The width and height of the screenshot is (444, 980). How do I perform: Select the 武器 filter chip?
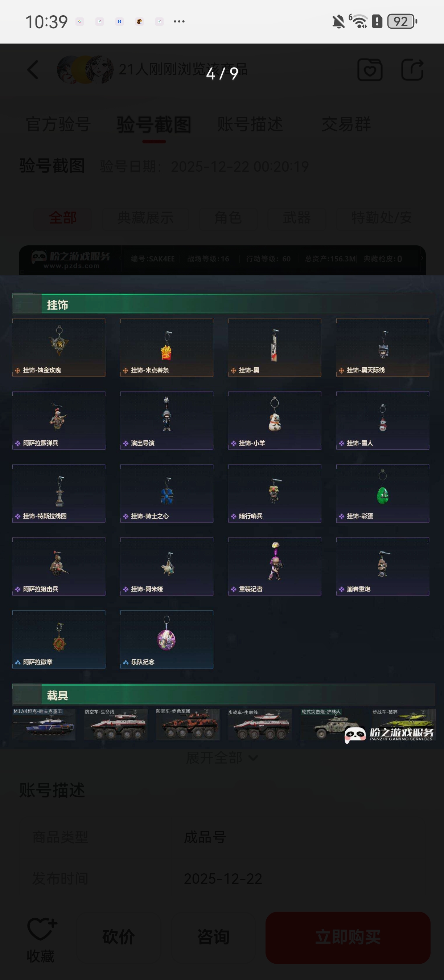(296, 218)
